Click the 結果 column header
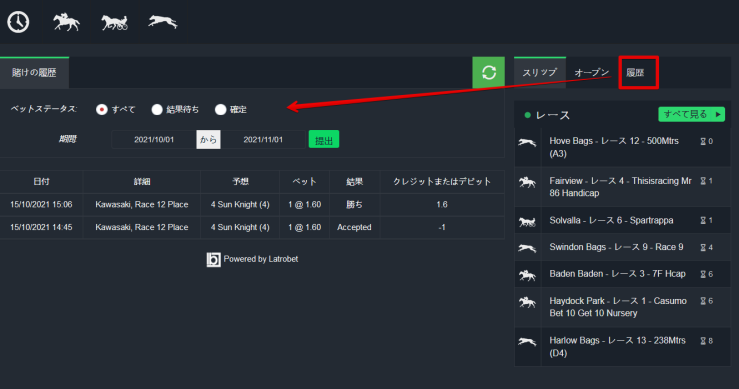This screenshot has height=389, width=739. coord(354,182)
